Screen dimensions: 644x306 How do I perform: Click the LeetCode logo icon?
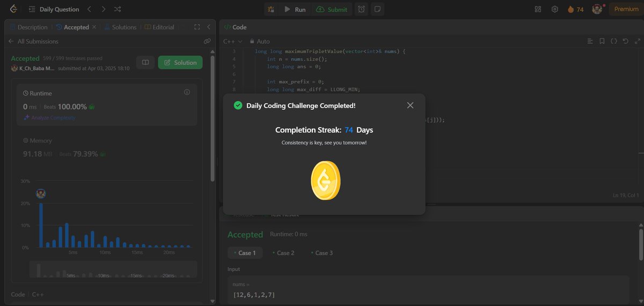(x=12, y=9)
